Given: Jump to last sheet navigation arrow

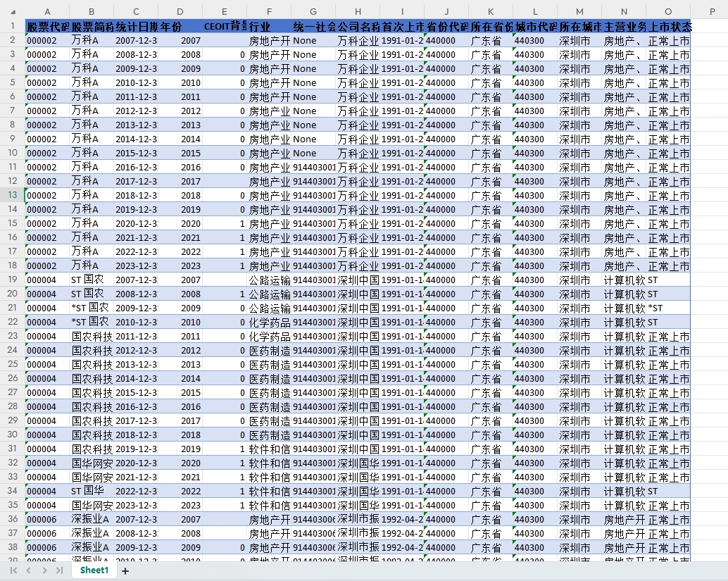Looking at the screenshot, I should (x=59, y=570).
